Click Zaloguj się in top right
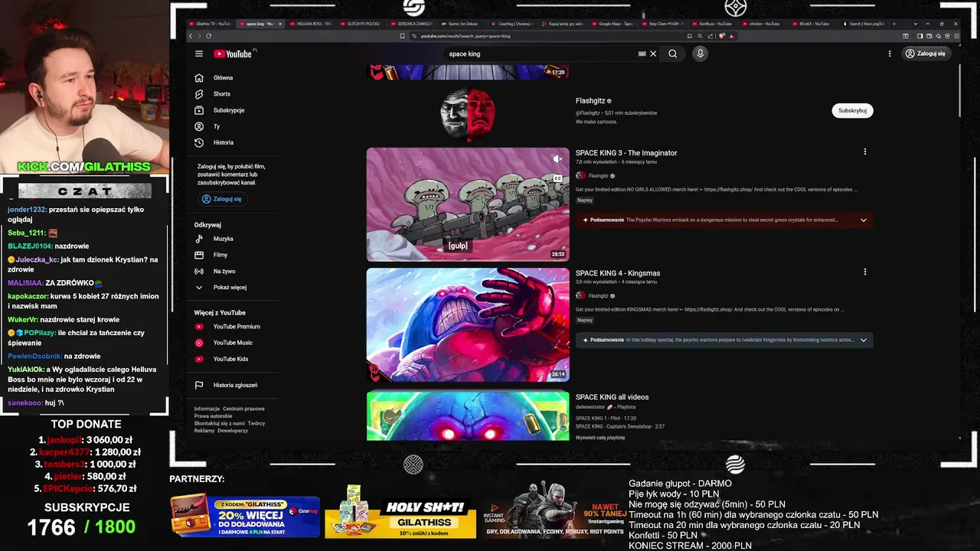The image size is (980, 551). (x=925, y=54)
